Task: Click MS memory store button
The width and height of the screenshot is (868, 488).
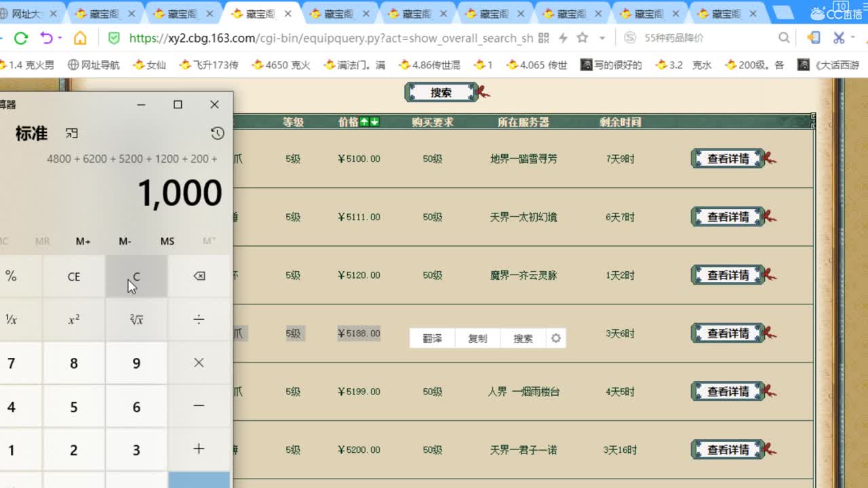Action: (x=167, y=241)
